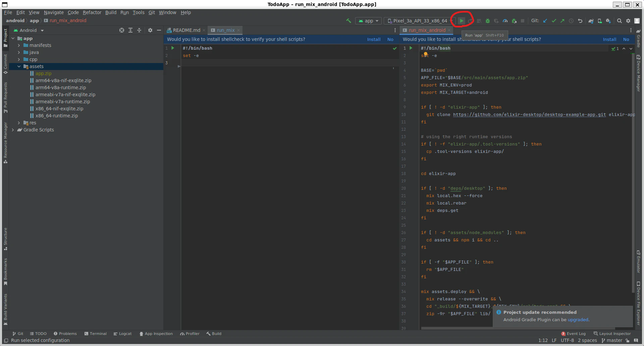Viewport: 644px width, 346px height.
Task: Click Attach Debugger to Android Process icon
Action: (514, 21)
